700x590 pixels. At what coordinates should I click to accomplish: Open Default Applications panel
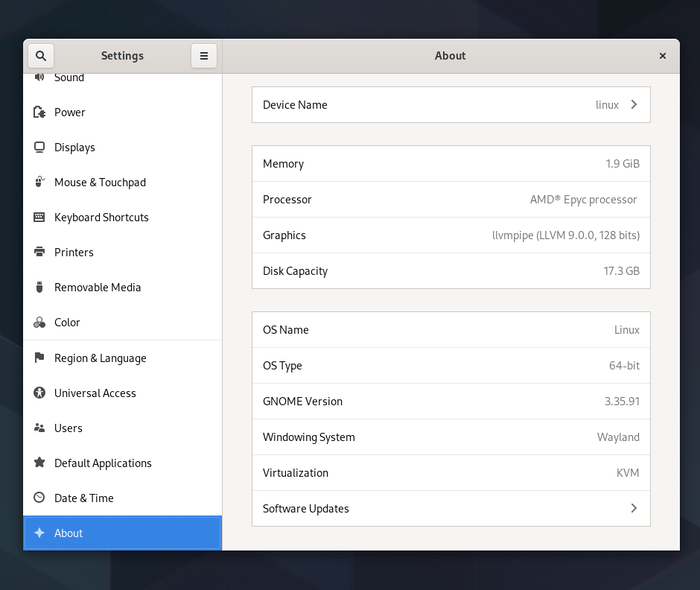click(x=122, y=463)
